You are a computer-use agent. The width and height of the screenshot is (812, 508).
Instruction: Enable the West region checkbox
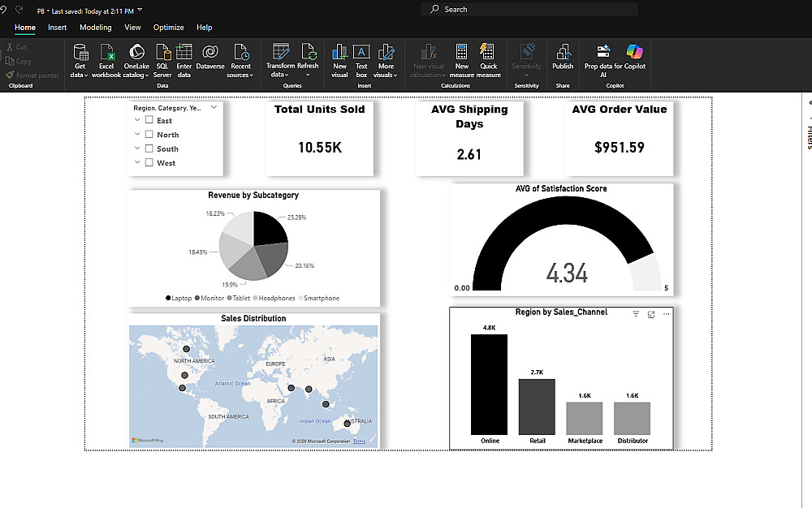coord(149,163)
